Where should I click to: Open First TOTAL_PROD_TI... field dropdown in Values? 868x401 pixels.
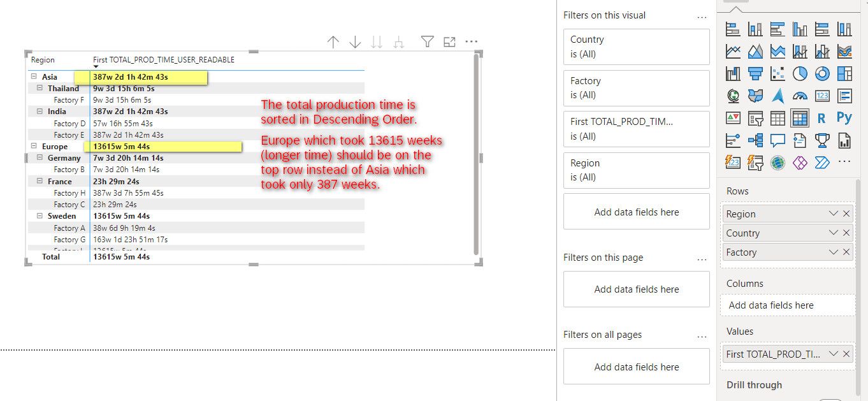833,353
